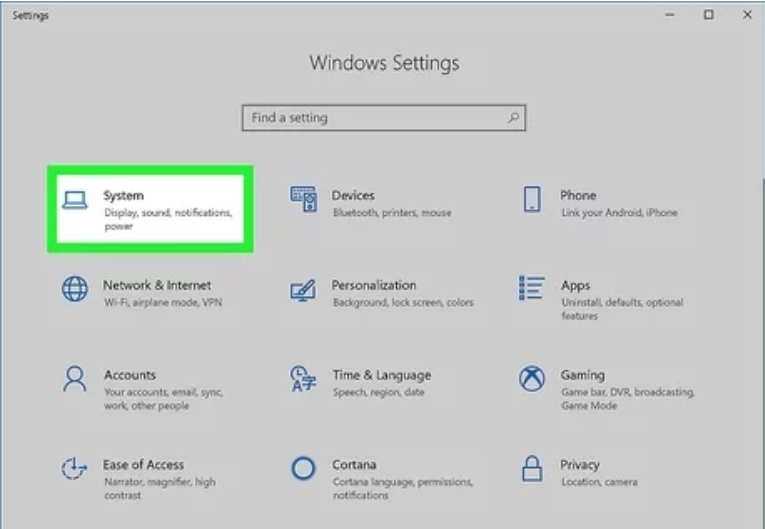Go to Gaming settings label
This screenshot has height=529, width=765.
point(583,375)
